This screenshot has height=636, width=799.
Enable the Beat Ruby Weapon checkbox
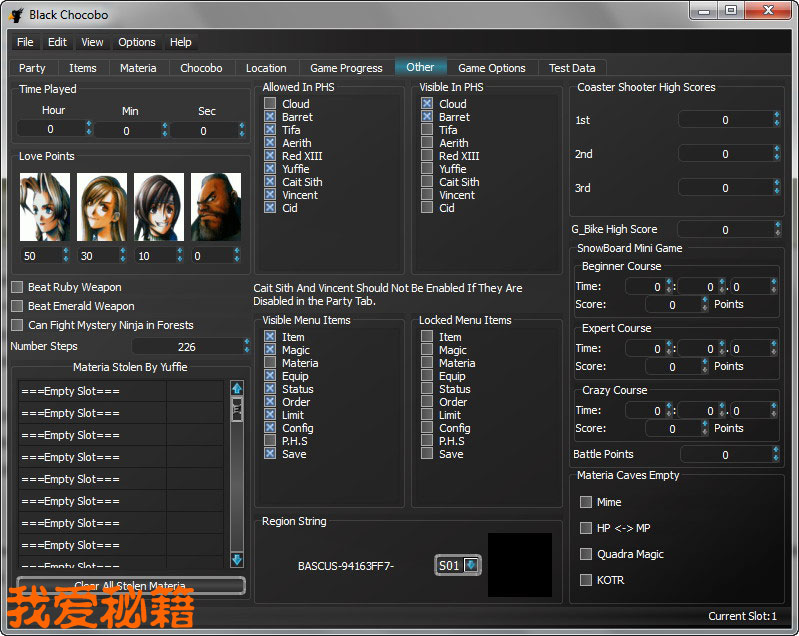click(x=17, y=288)
